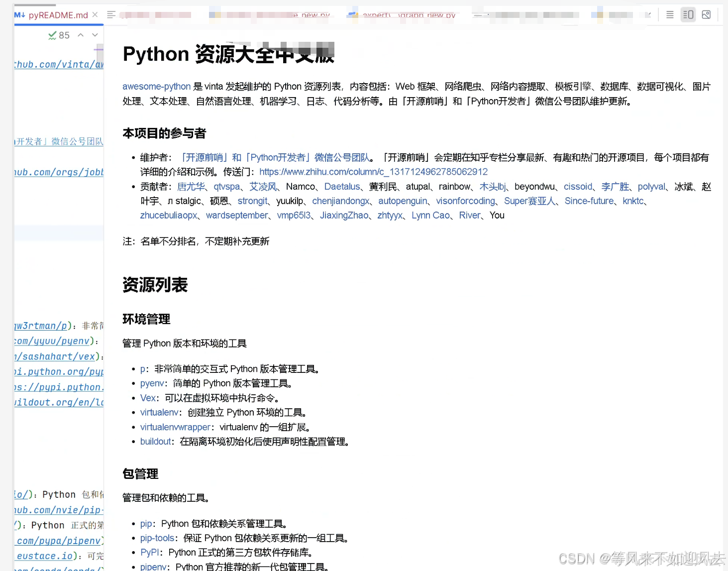Viewport: 728px width, 571px height.
Task: Click the w3rtman/p URL in source editor
Action: pos(40,326)
